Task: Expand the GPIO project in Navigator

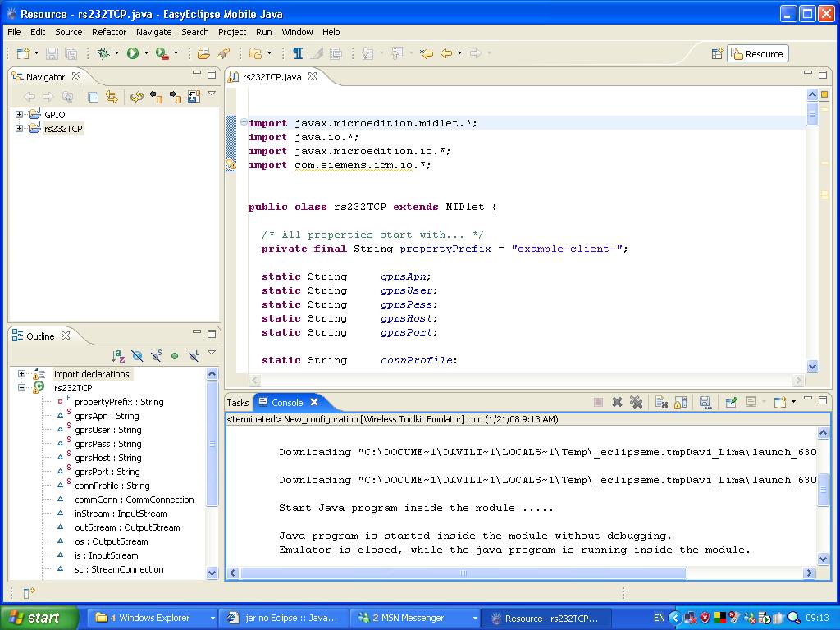Action: coord(19,115)
